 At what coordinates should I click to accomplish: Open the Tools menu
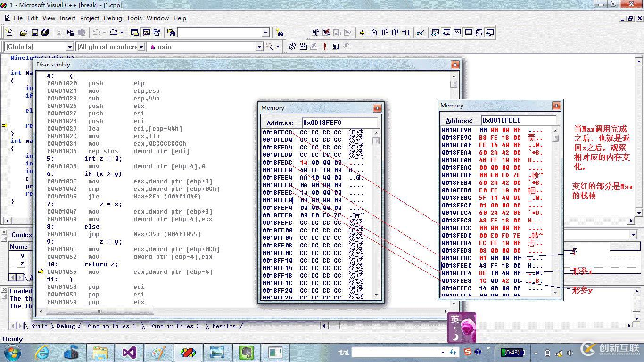(134, 18)
